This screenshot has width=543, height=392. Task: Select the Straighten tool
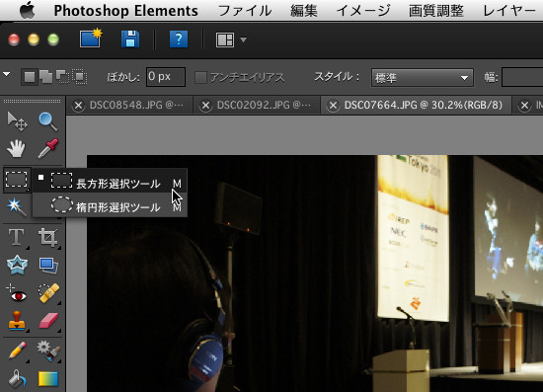pos(47,266)
